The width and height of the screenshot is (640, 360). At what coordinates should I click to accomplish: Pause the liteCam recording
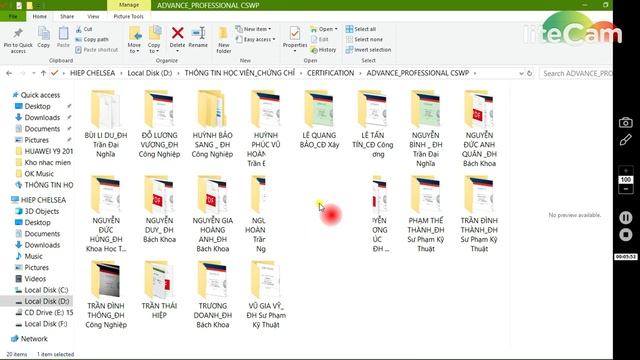click(x=625, y=218)
